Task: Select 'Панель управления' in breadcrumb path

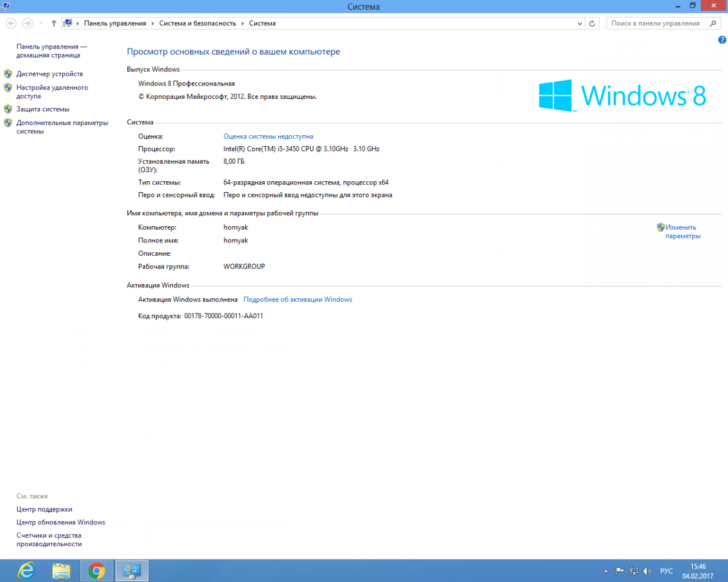Action: tap(115, 23)
